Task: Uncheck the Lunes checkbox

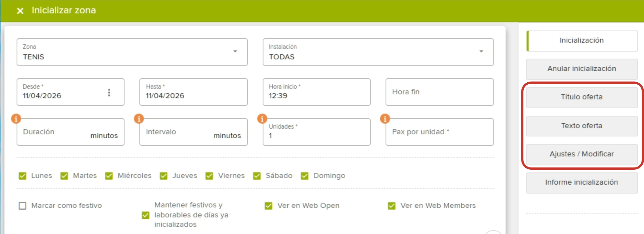Action: click(x=23, y=176)
